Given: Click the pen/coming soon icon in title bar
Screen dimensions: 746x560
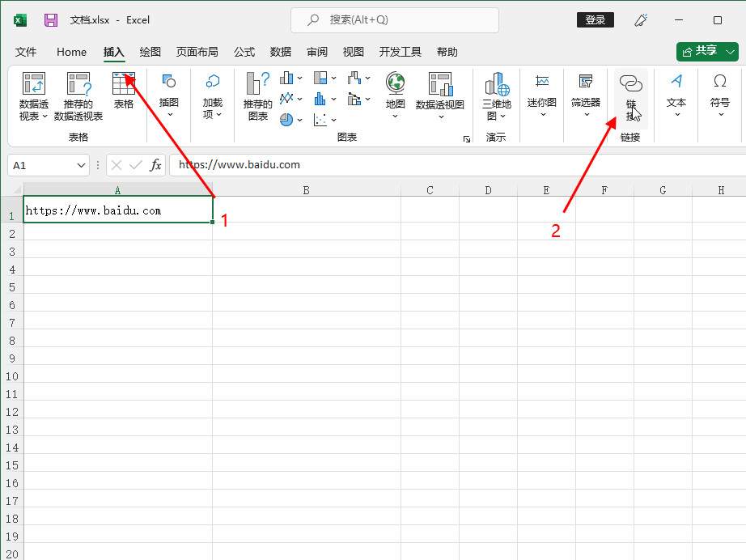Looking at the screenshot, I should click(x=641, y=20).
